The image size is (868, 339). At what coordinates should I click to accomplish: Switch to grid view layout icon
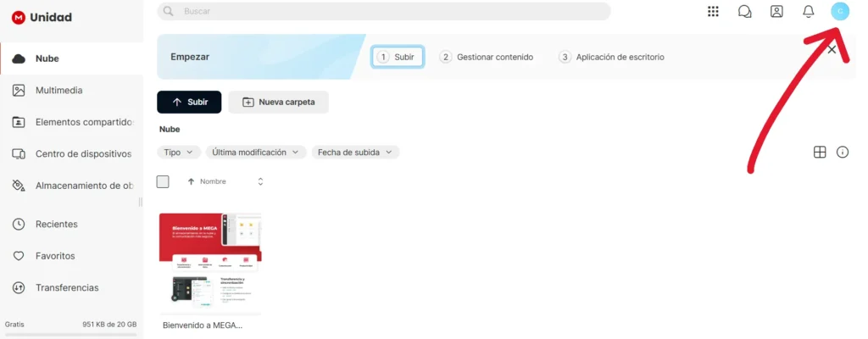click(820, 153)
